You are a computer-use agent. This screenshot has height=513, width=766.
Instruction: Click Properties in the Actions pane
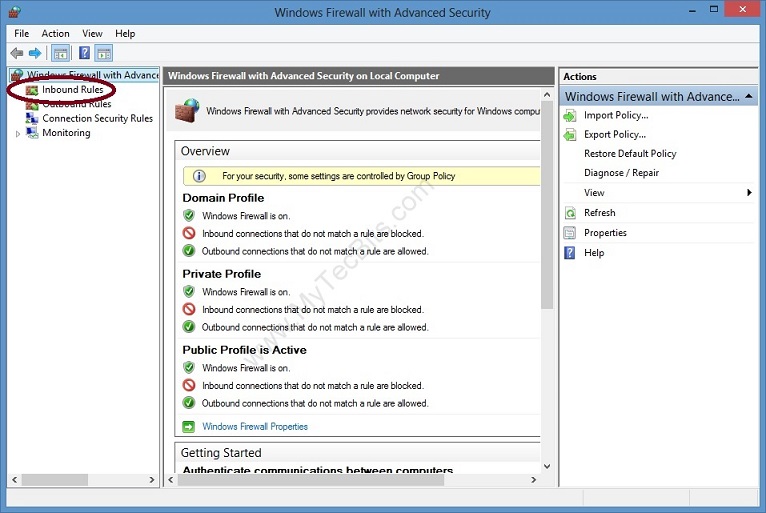605,233
